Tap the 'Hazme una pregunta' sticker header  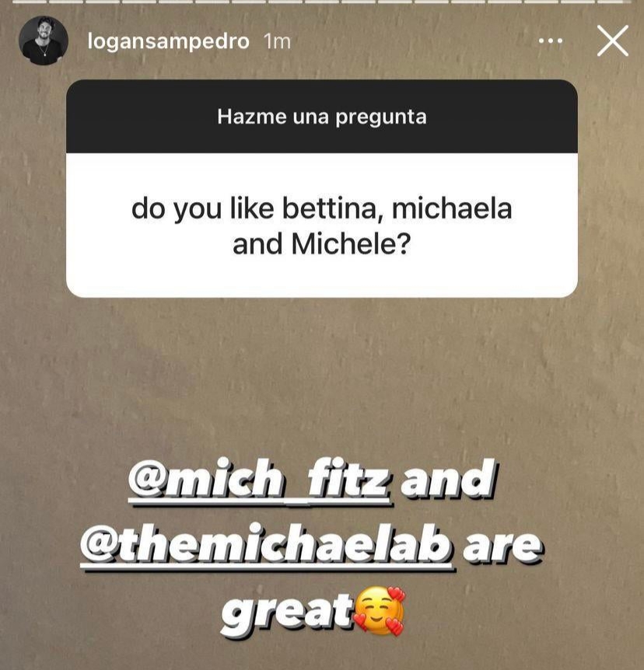321,117
